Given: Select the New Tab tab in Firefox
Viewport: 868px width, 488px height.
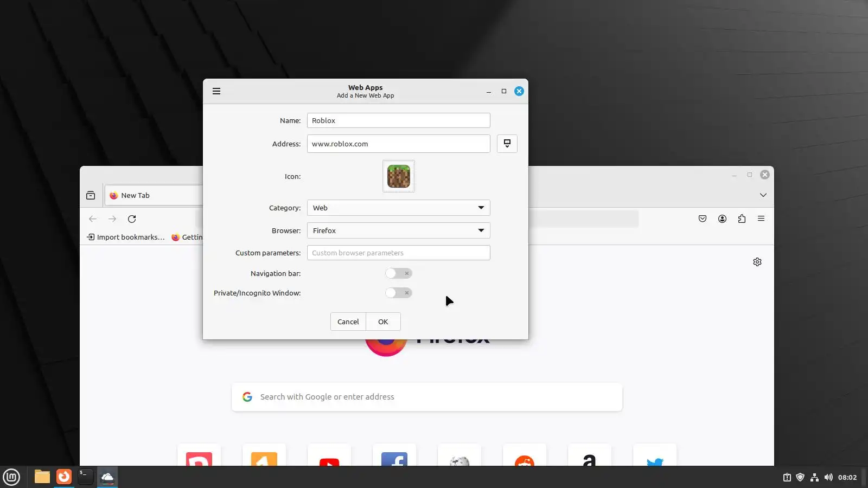Looking at the screenshot, I should pyautogui.click(x=154, y=195).
